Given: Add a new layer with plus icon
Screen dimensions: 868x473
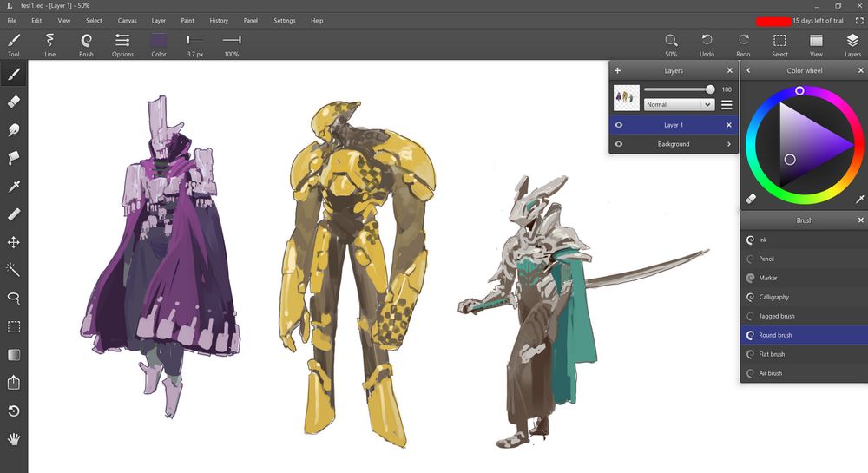Looking at the screenshot, I should [617, 71].
